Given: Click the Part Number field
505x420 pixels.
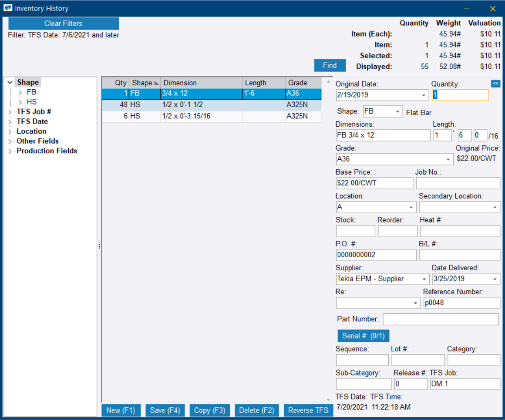Looking at the screenshot, I should tap(441, 319).
